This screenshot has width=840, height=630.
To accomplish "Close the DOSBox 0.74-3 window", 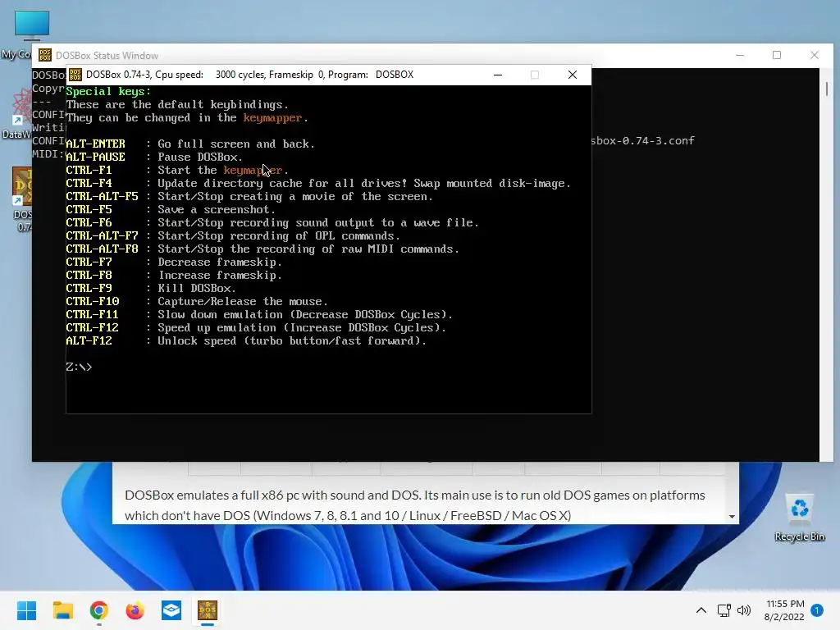I will 572,75.
